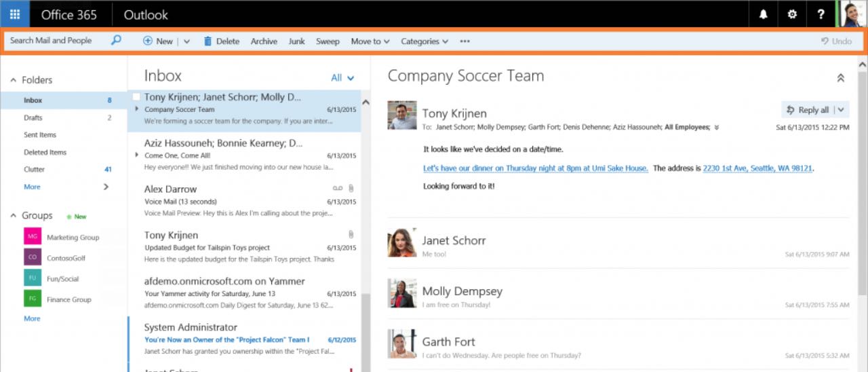Select the Marketing Group tile icon

point(33,237)
